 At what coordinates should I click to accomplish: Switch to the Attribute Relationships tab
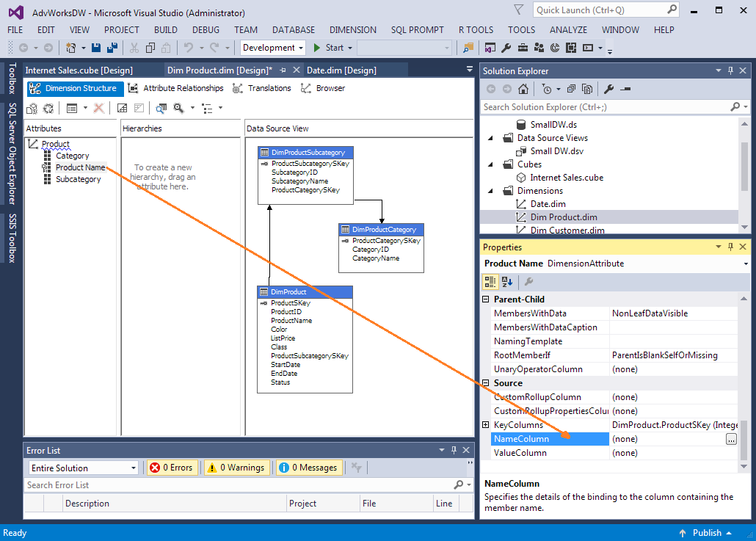tap(175, 88)
